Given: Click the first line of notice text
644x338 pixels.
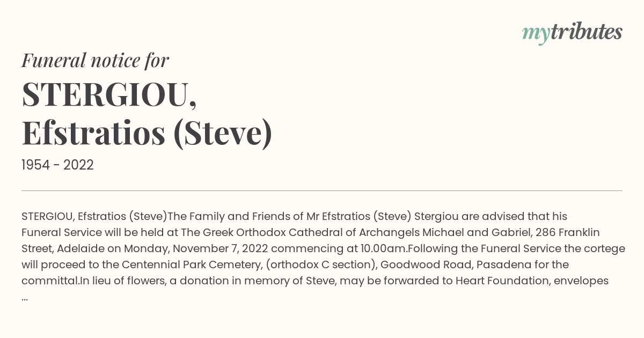Looking at the screenshot, I should [x=294, y=216].
